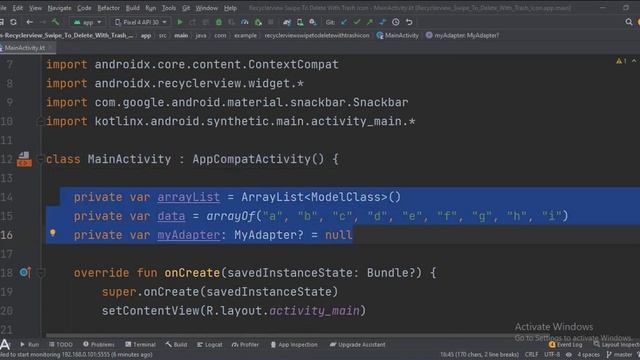Open the Upgrade Assistant tool window

coord(358,344)
